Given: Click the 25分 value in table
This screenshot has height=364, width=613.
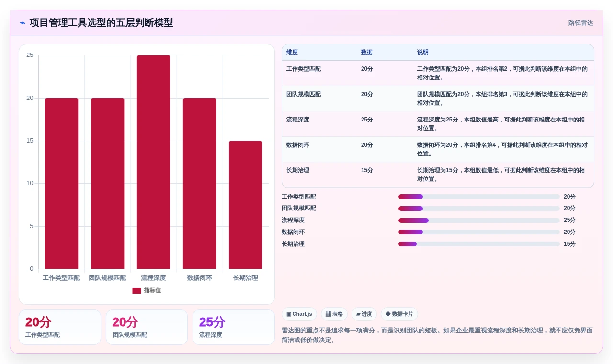Looking at the screenshot, I should (367, 120).
